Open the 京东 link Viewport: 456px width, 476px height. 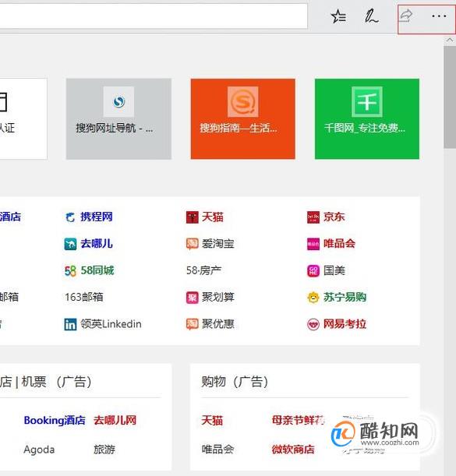(334, 217)
